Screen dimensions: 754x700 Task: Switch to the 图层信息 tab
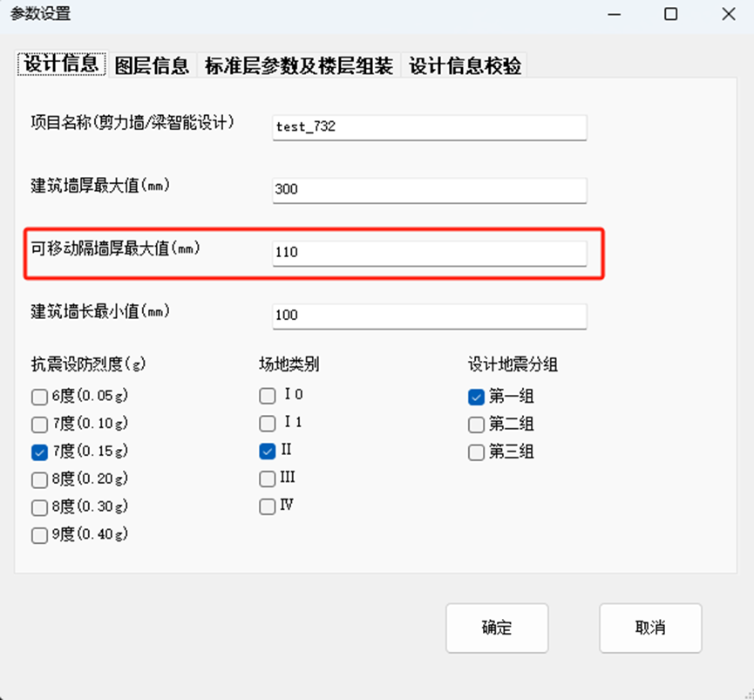tap(153, 65)
